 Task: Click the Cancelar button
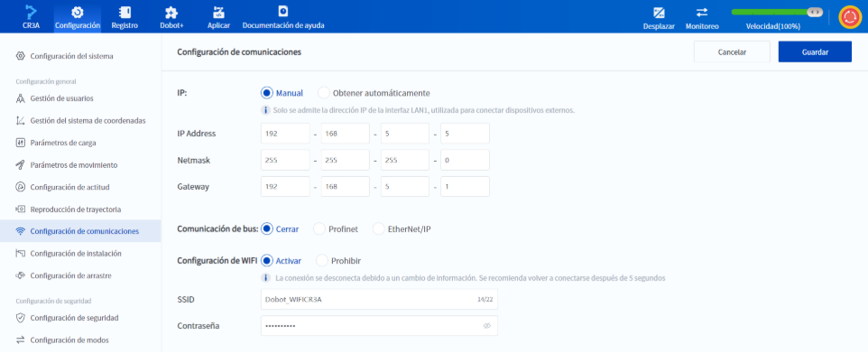coord(732,52)
